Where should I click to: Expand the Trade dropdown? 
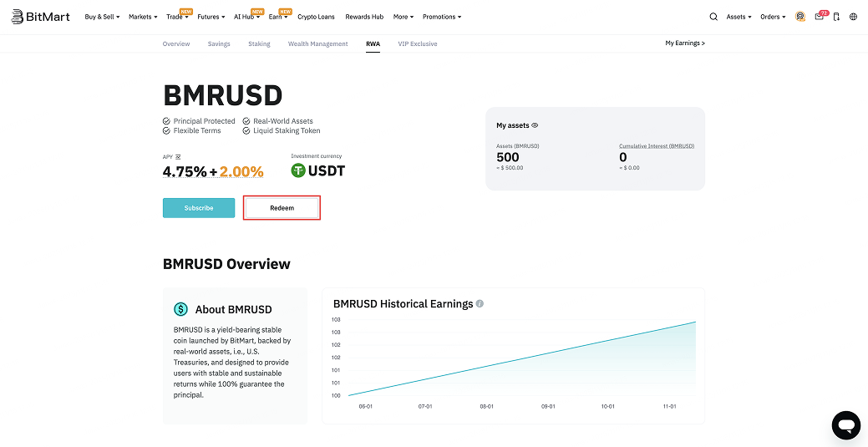[177, 17]
